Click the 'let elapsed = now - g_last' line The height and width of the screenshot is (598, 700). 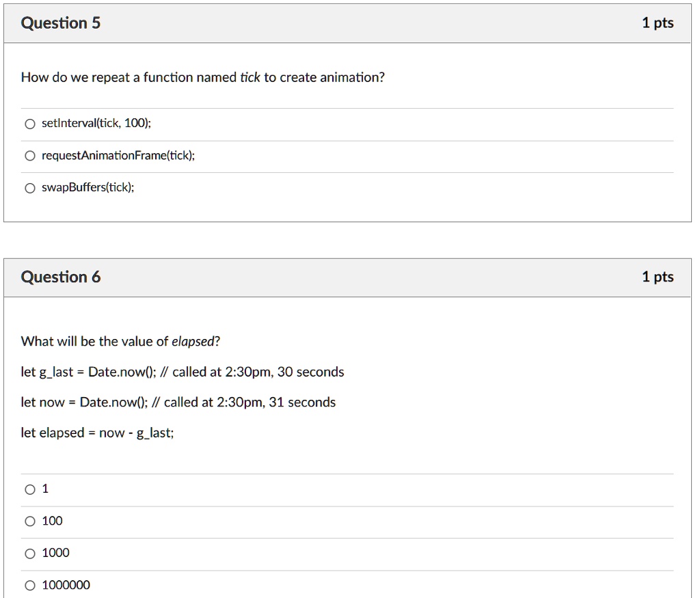97,433
